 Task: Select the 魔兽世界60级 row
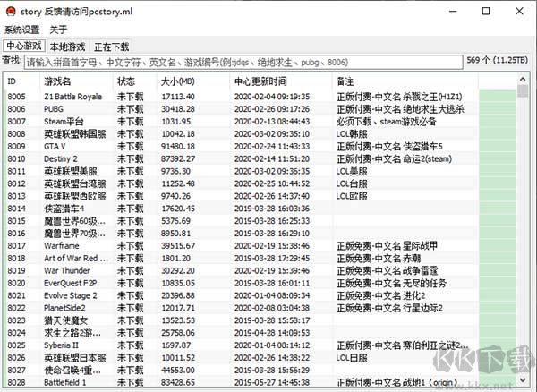[x=241, y=221]
